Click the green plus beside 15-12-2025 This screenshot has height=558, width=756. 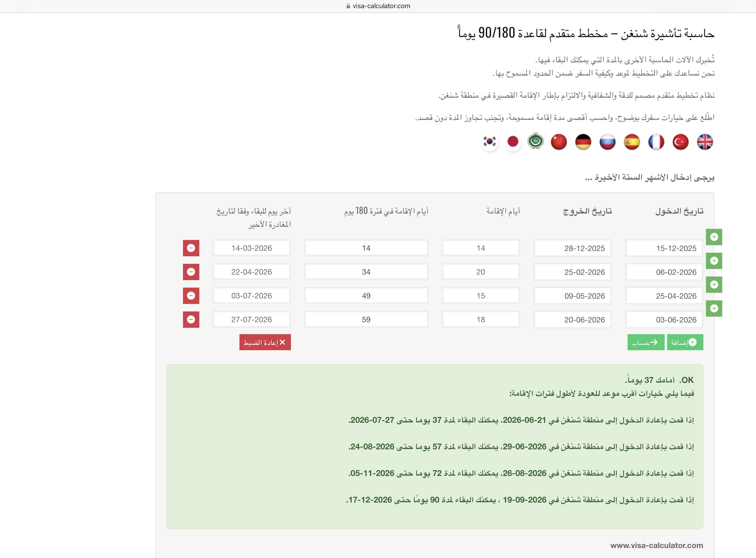714,237
